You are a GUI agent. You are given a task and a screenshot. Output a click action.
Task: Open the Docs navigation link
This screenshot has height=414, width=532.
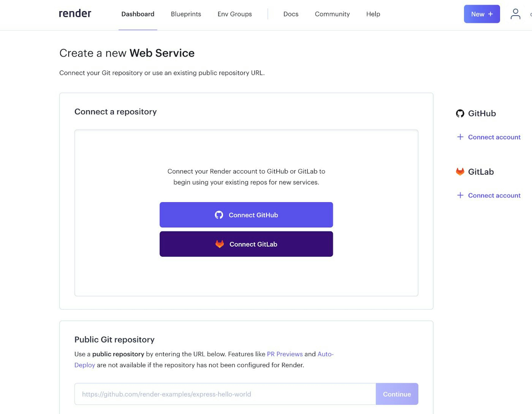coord(291,14)
